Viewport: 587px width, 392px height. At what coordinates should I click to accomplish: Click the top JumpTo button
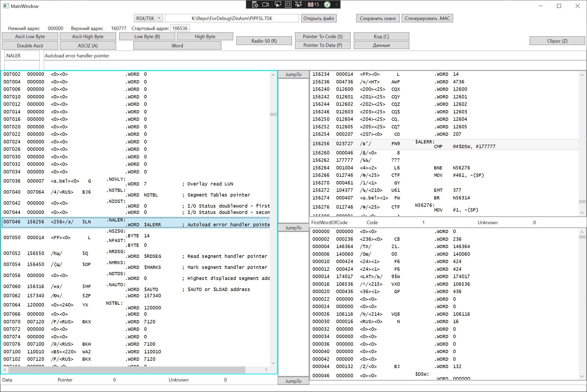pos(293,74)
